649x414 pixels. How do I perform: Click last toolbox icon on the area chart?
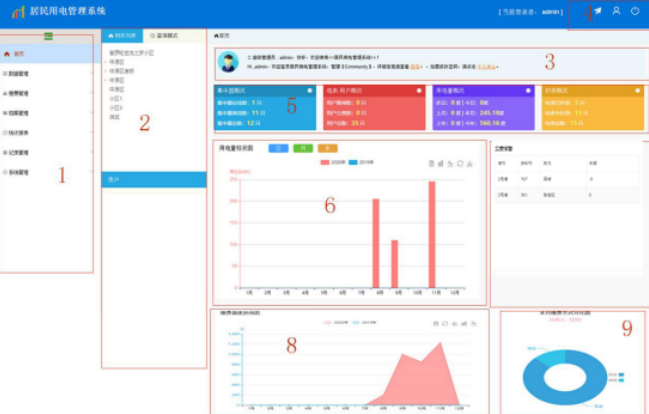474,323
